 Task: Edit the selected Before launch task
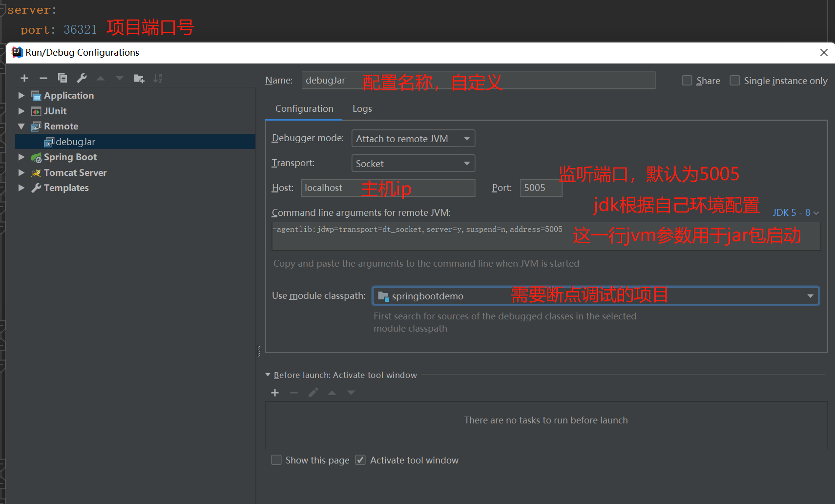click(313, 392)
